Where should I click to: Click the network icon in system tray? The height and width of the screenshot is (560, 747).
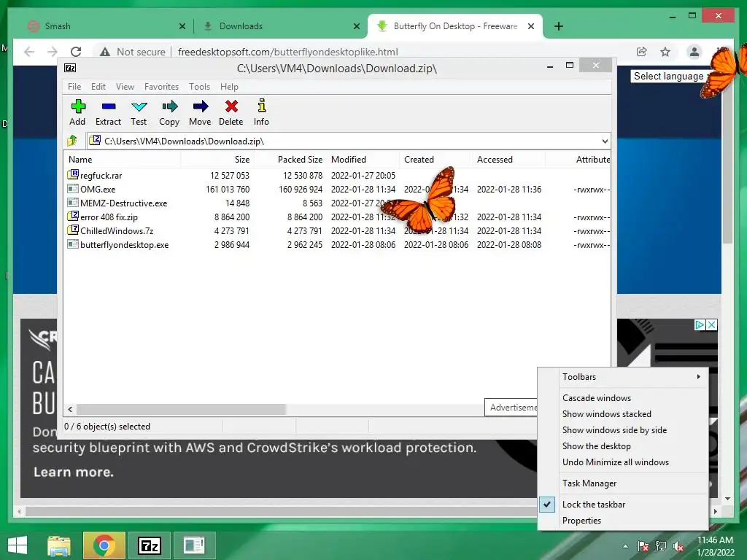click(661, 546)
